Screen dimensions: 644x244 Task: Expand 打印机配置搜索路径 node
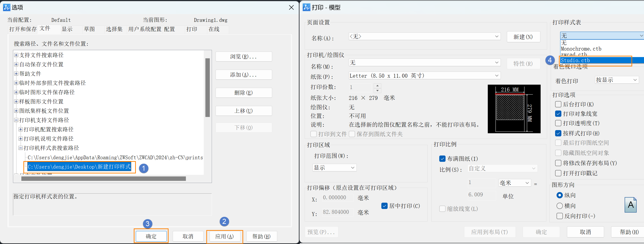(x=21, y=129)
